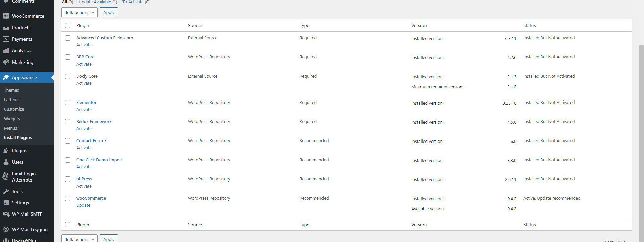The height and width of the screenshot is (242, 644).
Task: Click the Payments dollar icon
Action: (6, 39)
